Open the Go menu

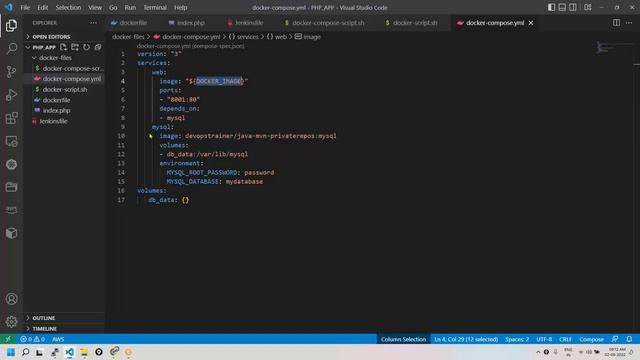[x=113, y=7]
